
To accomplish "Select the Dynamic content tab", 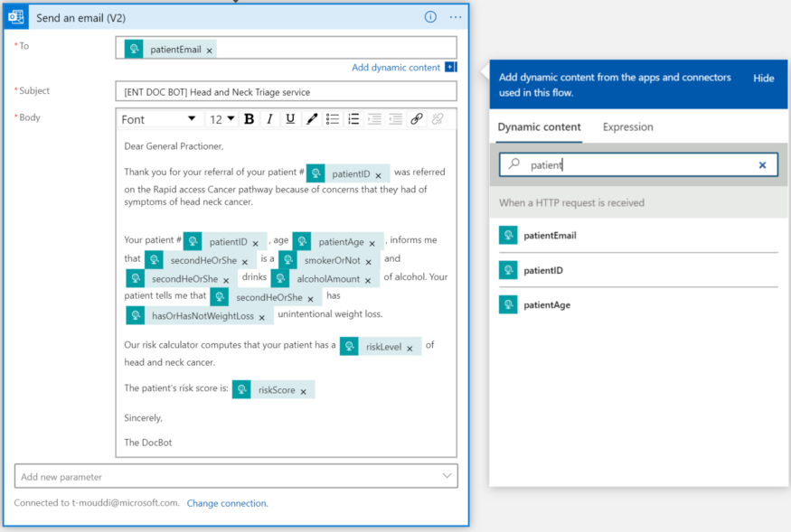I will pos(539,127).
